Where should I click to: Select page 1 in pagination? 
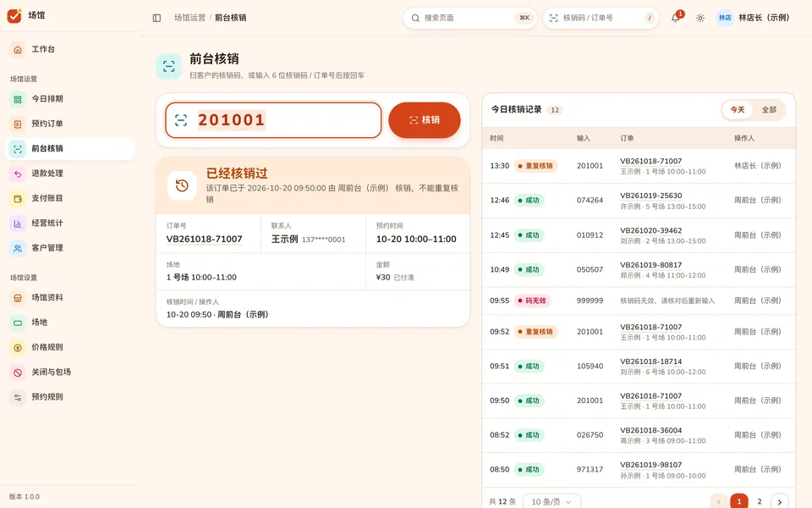click(x=739, y=502)
